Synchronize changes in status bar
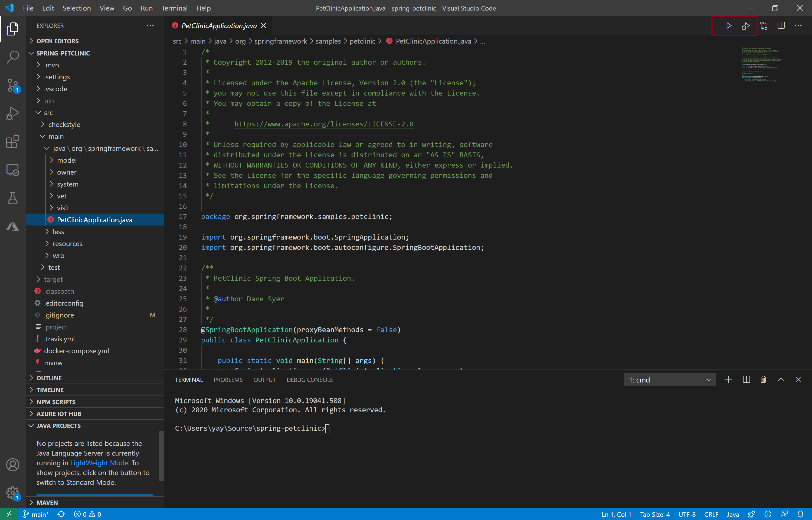The image size is (812, 520). [x=61, y=514]
